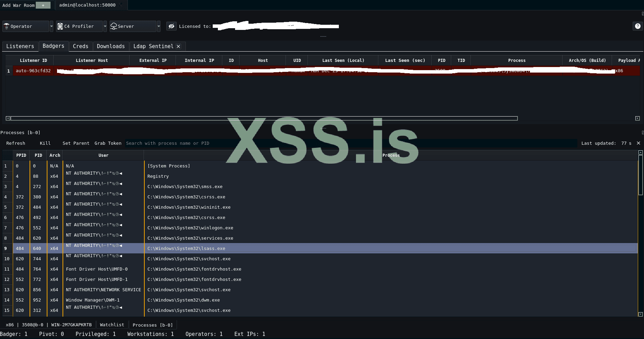The height and width of the screenshot is (339, 644).
Task: Click the badger table horizontal scrollbar
Action: pos(264,118)
